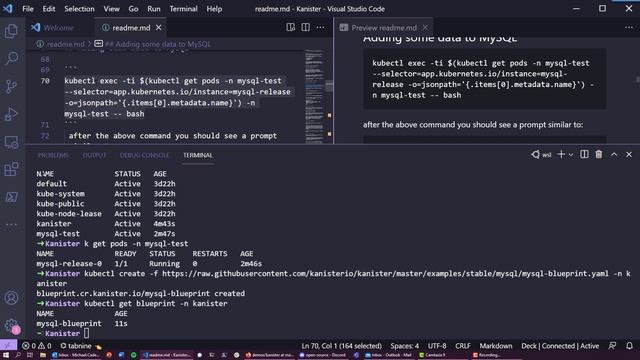Kill the terminal with trash icon
The height and width of the screenshot is (360, 640).
(599, 154)
